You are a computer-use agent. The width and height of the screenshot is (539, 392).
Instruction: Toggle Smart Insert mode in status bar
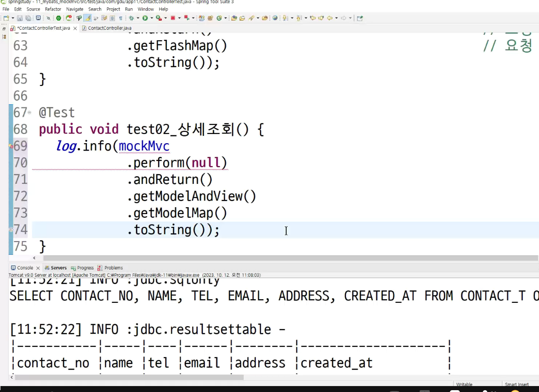(x=517, y=384)
